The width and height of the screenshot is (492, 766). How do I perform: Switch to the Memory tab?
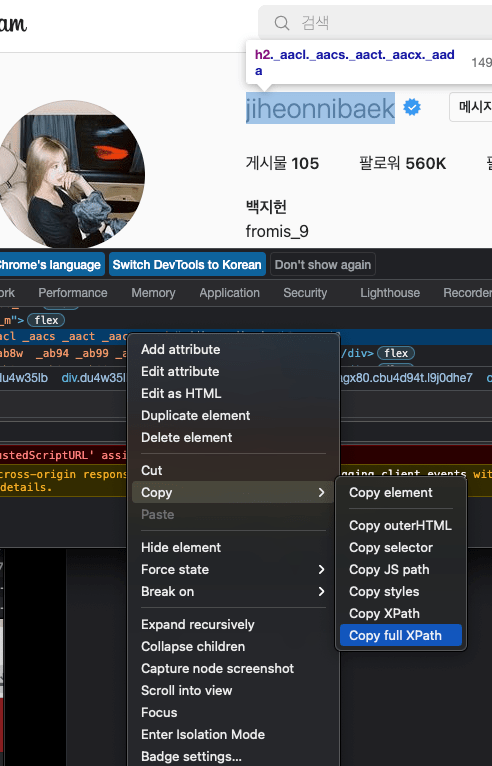pos(153,293)
